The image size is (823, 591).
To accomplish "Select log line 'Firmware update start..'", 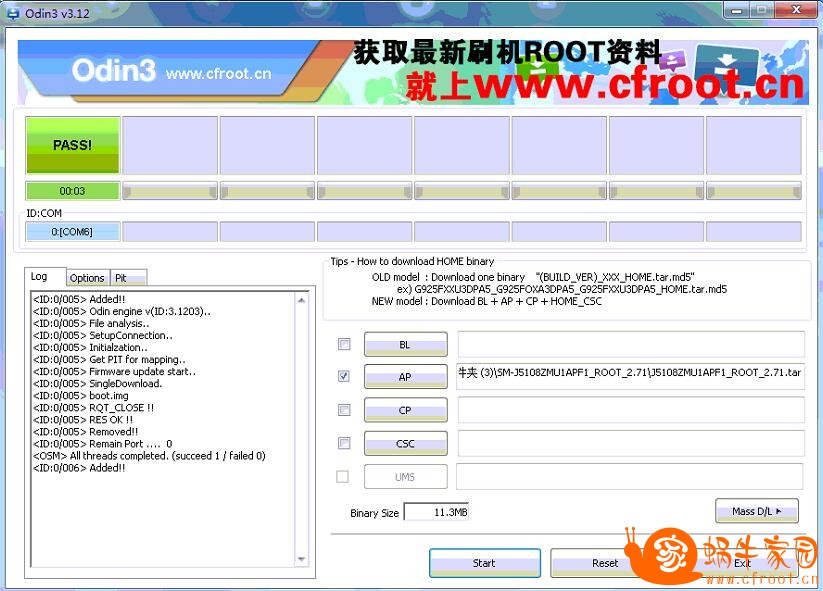I will (114, 372).
